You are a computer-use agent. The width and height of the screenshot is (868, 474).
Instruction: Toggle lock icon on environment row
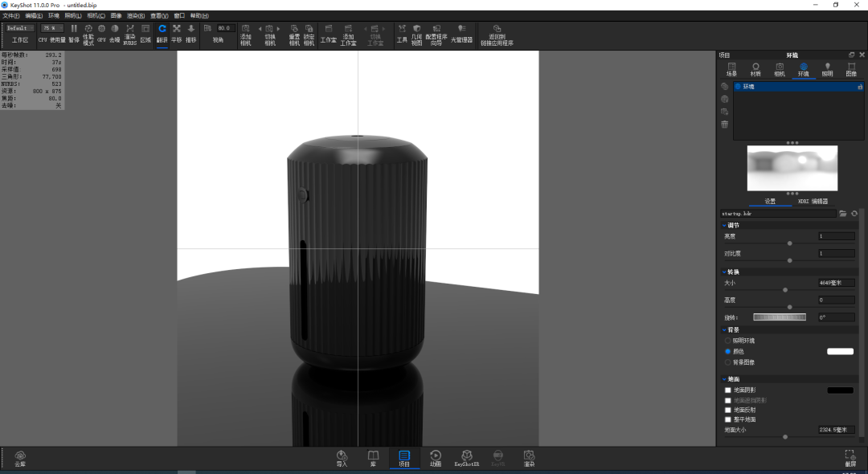[x=860, y=87]
